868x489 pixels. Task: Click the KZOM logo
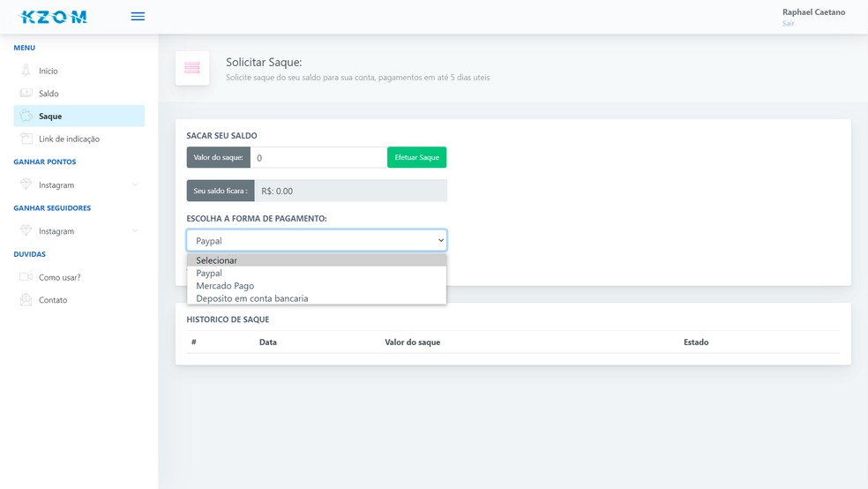(x=53, y=17)
